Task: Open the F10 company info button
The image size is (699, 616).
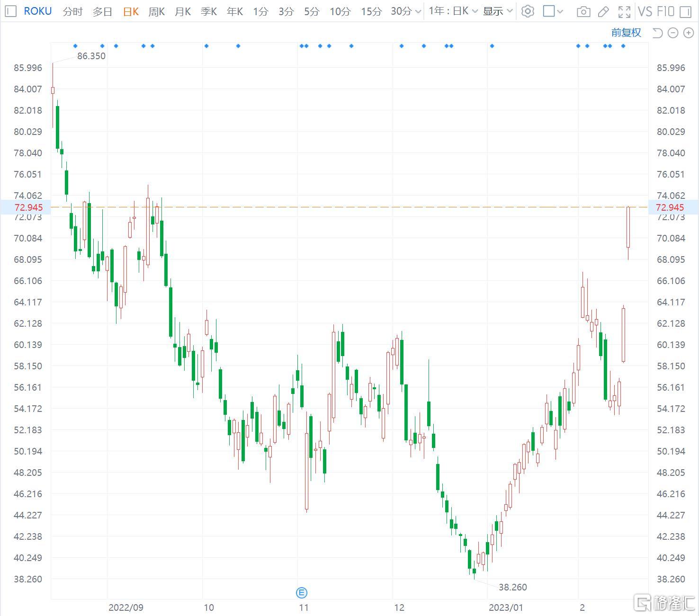Action: pyautogui.click(x=666, y=11)
